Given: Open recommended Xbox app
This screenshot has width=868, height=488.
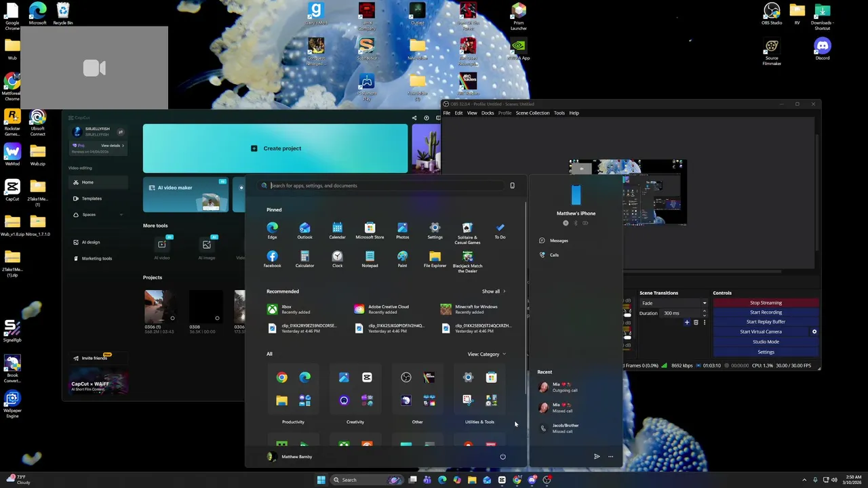Looking at the screenshot, I should (x=288, y=309).
